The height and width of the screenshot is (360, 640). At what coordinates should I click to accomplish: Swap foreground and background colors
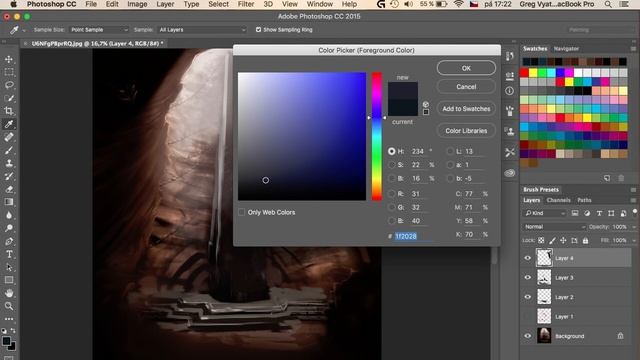(x=13, y=331)
